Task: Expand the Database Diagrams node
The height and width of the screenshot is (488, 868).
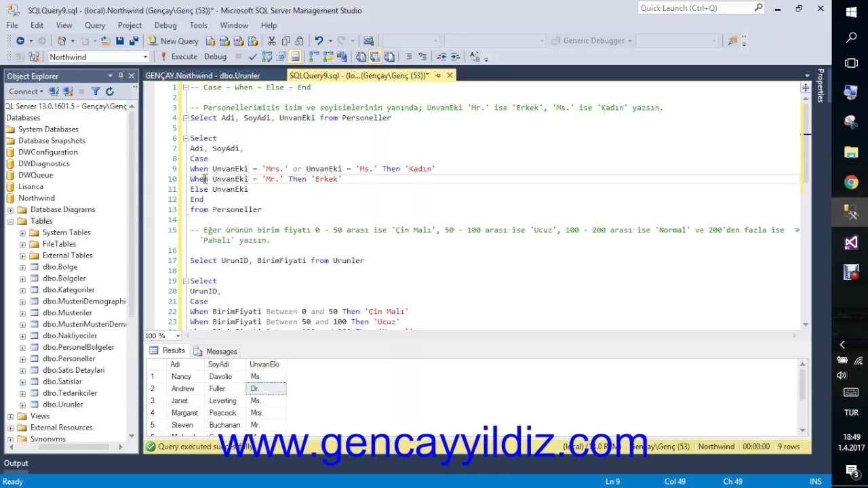Action: pyautogui.click(x=10, y=209)
